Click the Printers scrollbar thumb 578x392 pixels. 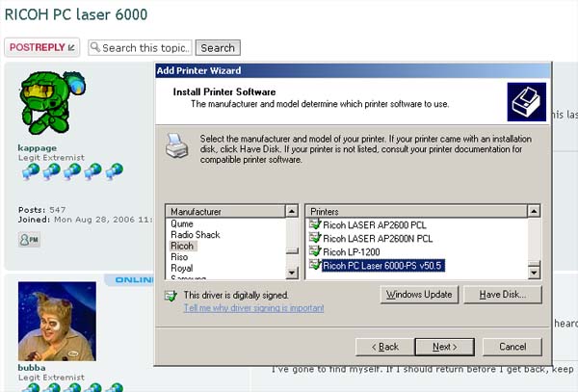pyautogui.click(x=534, y=263)
